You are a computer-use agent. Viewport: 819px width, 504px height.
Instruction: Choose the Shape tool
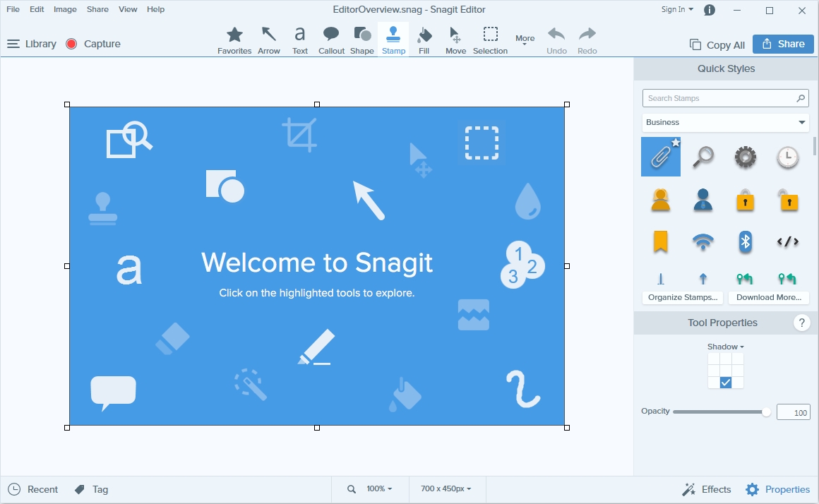click(x=362, y=40)
